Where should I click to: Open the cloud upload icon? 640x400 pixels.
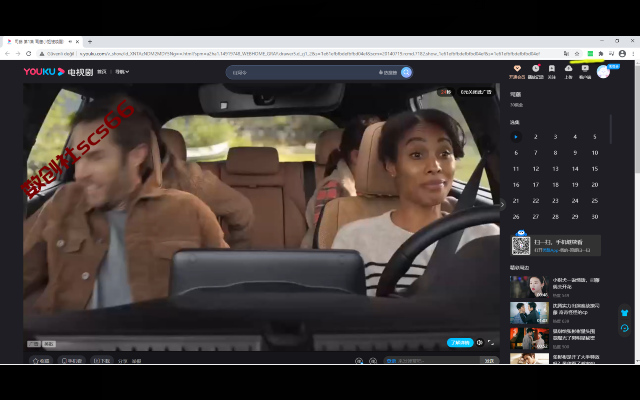click(568, 68)
